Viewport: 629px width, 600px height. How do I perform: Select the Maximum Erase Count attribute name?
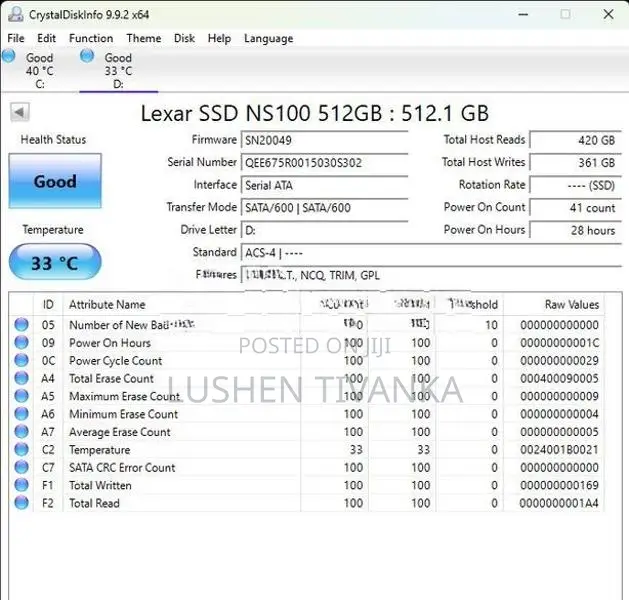click(124, 396)
